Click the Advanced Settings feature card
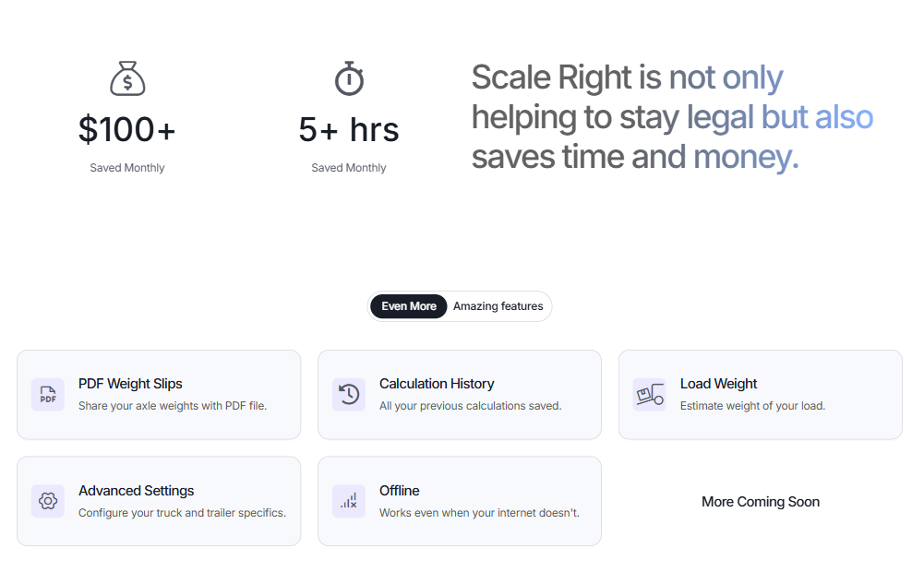 (159, 501)
